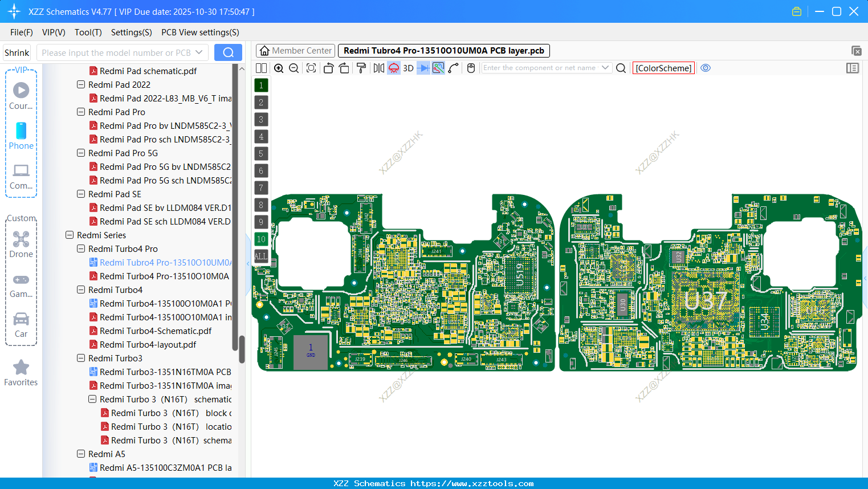
Task: Open the ColorScheme picker
Action: [x=663, y=68]
